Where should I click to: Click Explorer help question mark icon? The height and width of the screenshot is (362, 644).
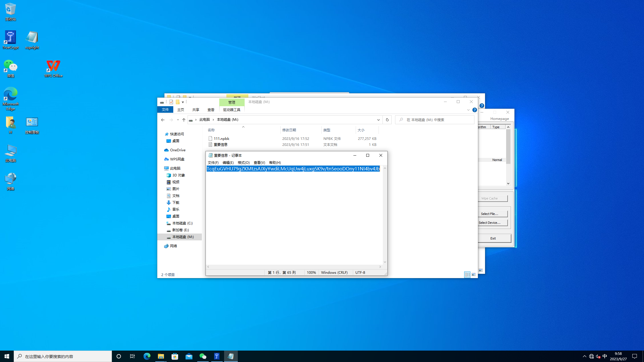point(475,110)
